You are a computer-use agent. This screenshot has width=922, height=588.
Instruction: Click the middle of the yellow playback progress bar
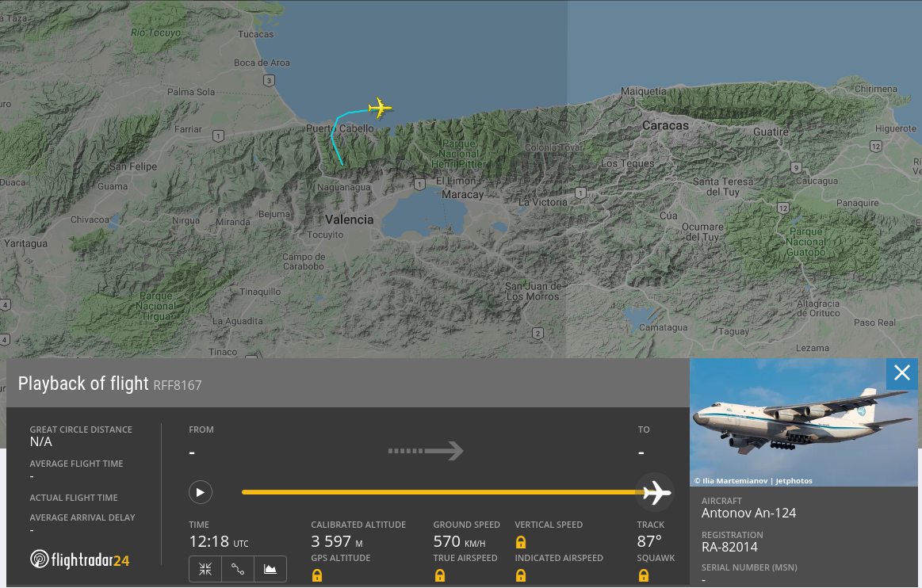[442, 492]
